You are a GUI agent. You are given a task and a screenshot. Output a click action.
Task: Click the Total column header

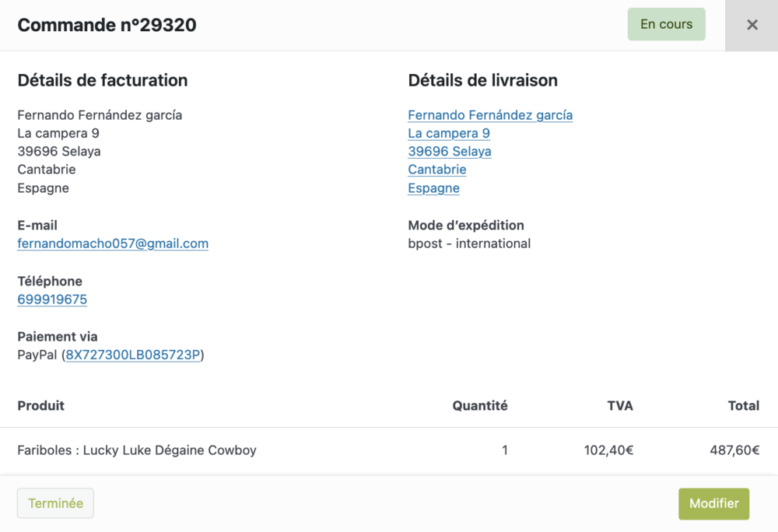coord(743,405)
